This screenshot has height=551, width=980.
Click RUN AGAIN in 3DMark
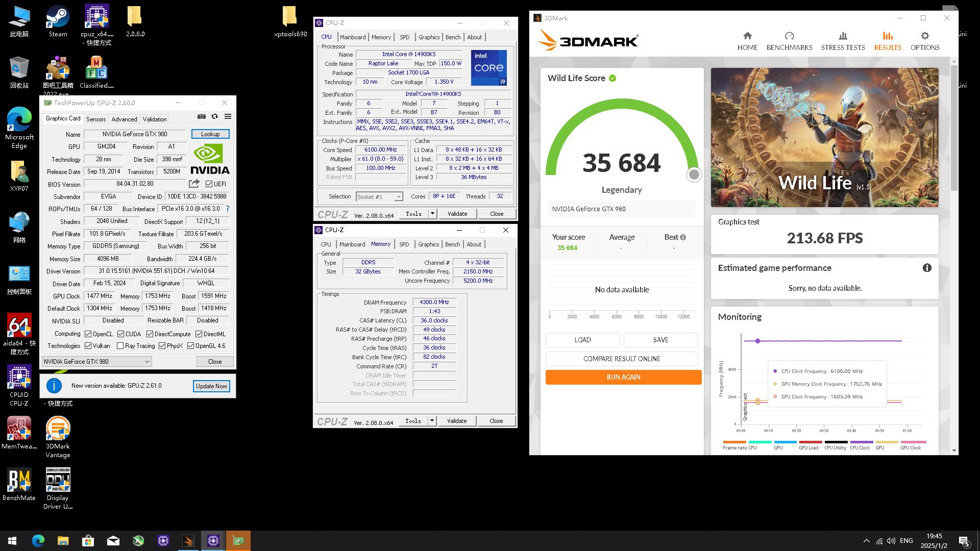tap(623, 377)
